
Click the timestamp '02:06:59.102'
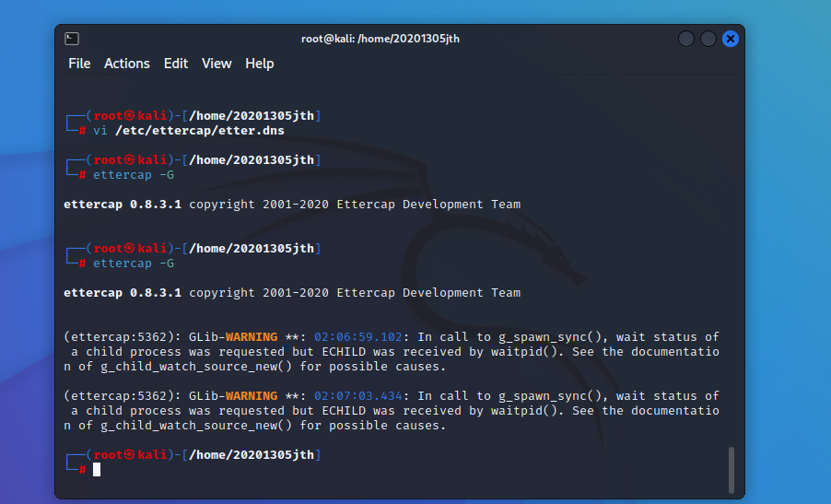[358, 337]
